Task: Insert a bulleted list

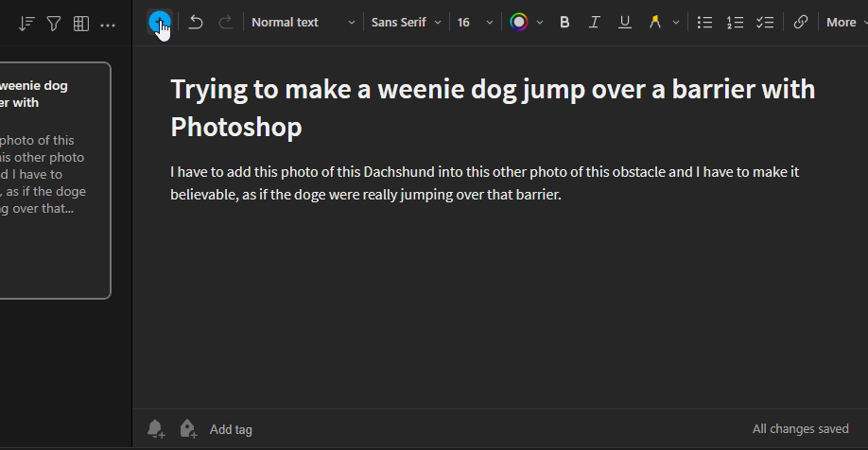Action: click(704, 22)
